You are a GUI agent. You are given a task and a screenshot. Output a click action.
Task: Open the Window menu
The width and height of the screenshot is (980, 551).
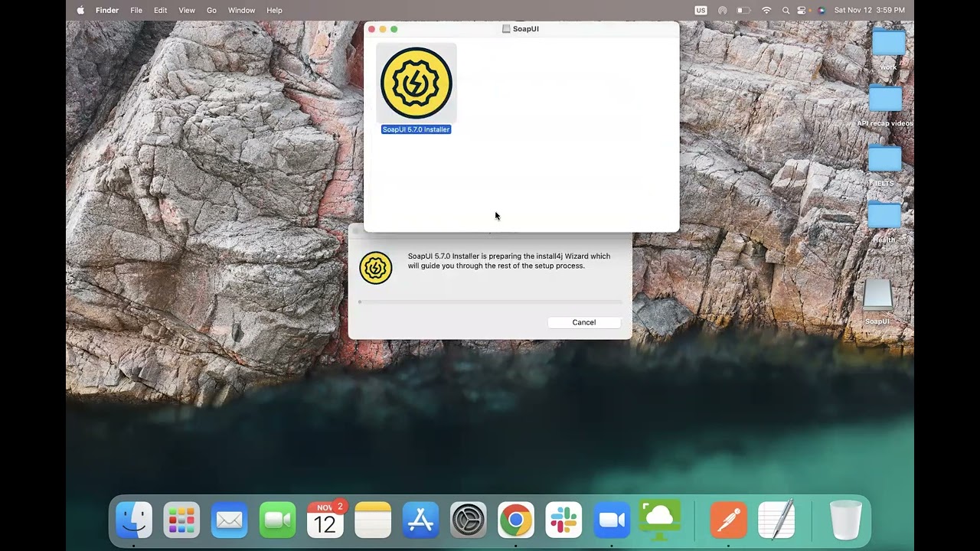click(x=241, y=10)
